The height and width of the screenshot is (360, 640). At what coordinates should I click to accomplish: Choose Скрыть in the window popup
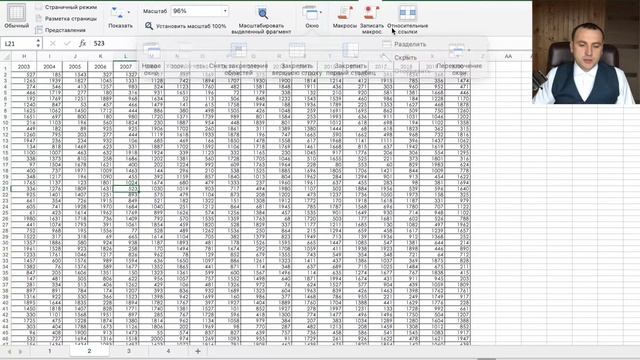click(400, 58)
